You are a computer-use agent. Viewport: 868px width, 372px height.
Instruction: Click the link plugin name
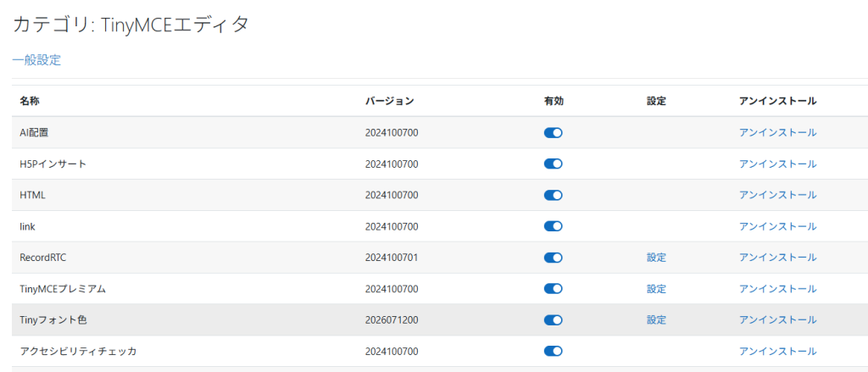(27, 226)
